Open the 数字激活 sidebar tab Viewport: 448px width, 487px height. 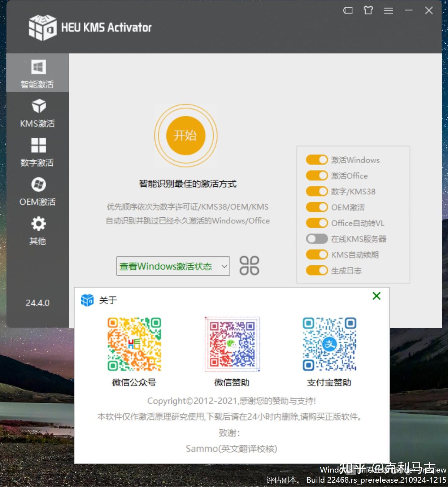click(x=38, y=152)
